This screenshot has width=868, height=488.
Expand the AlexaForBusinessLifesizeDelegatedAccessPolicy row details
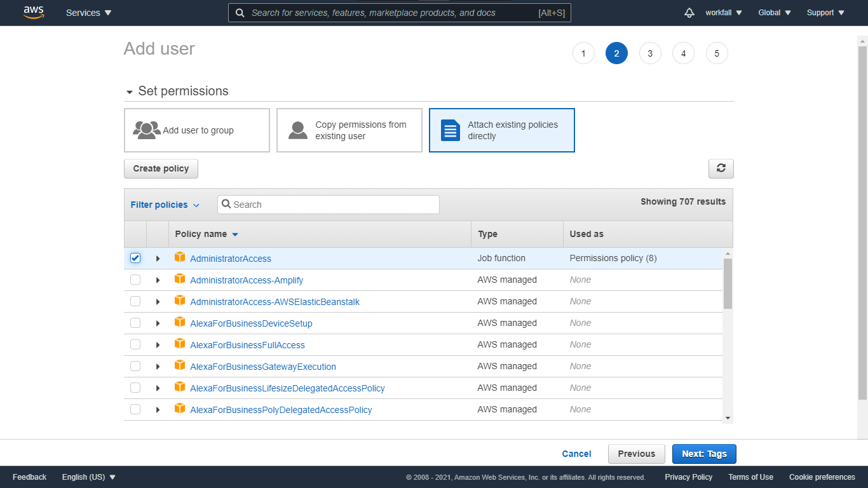click(158, 388)
